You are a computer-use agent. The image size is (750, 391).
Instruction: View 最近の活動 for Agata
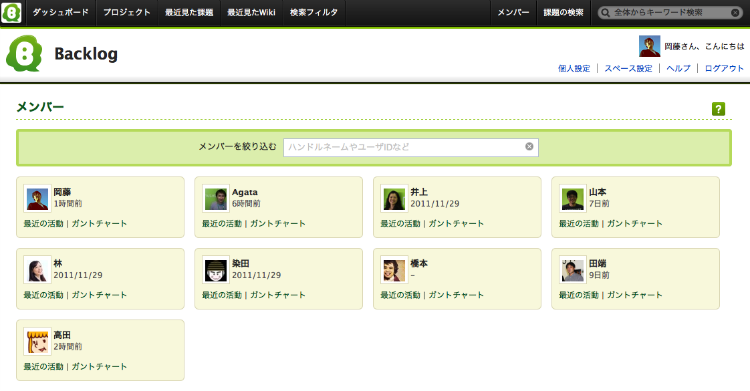click(222, 223)
